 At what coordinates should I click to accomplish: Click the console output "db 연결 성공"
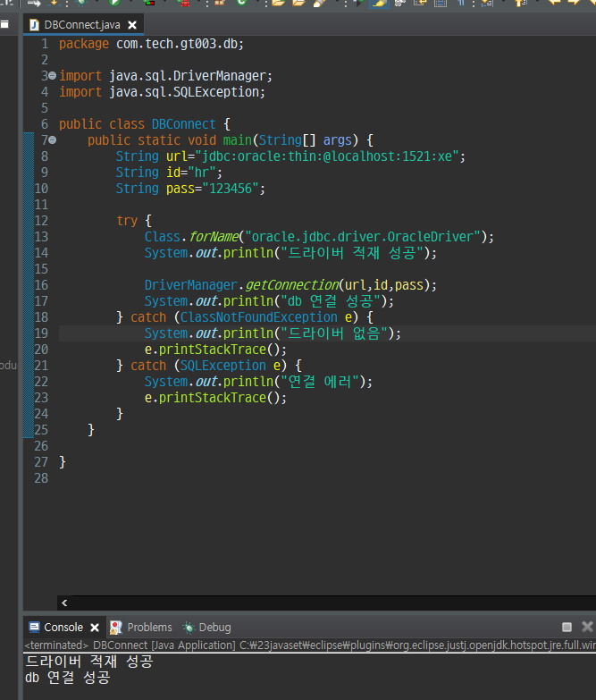point(68,678)
